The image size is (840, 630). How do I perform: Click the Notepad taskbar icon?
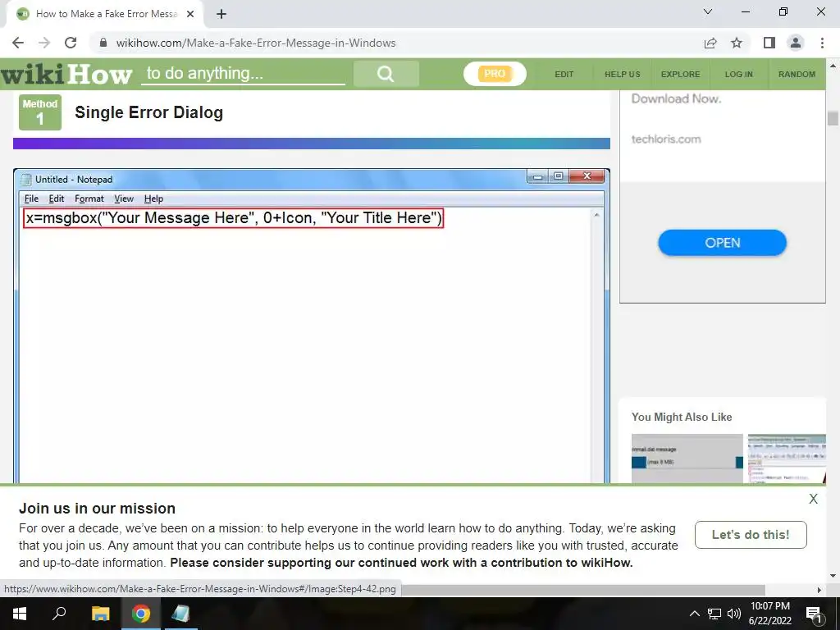(x=180, y=614)
